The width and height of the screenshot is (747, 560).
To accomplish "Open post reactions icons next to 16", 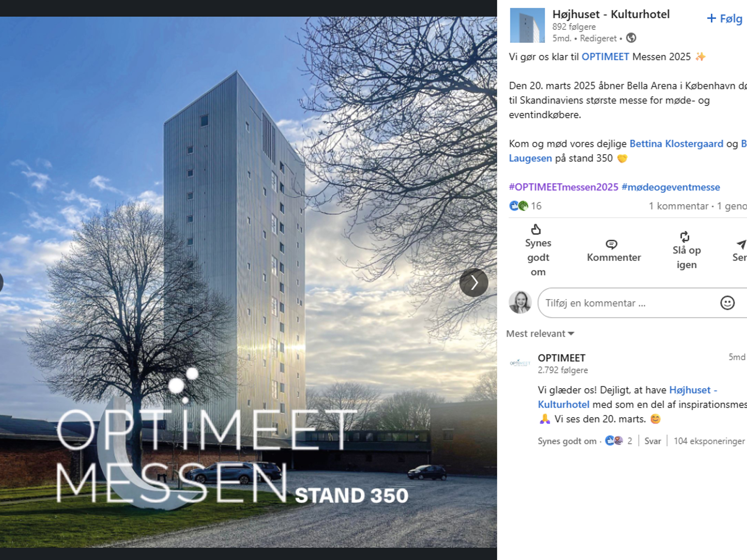I will pos(519,206).
